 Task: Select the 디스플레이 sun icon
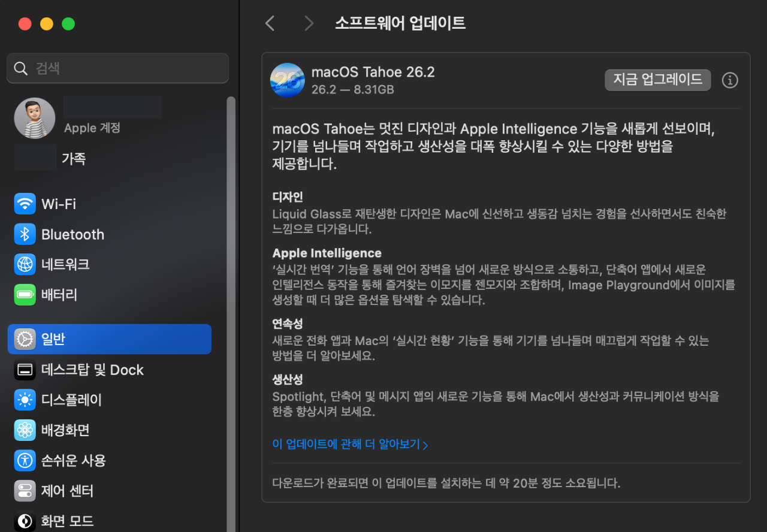[x=25, y=400]
